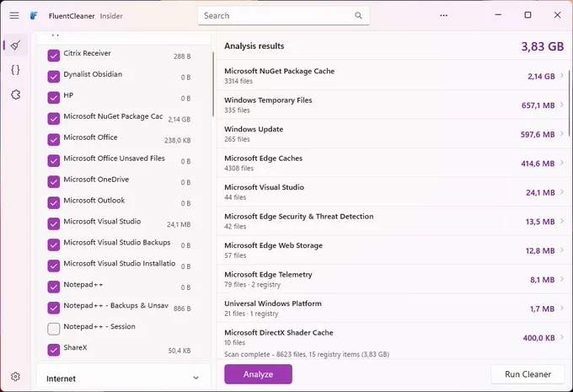Toggle the HP checkbox

click(x=54, y=98)
